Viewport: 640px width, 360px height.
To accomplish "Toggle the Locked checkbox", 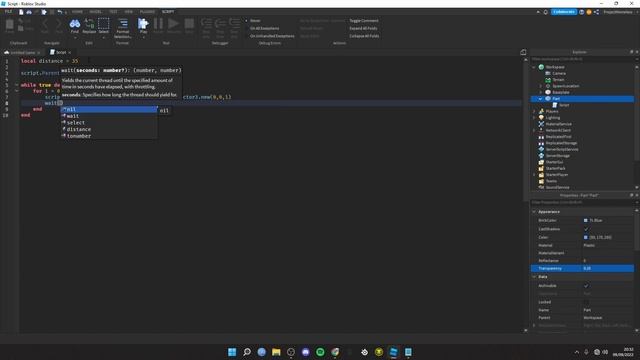I will [x=586, y=302].
